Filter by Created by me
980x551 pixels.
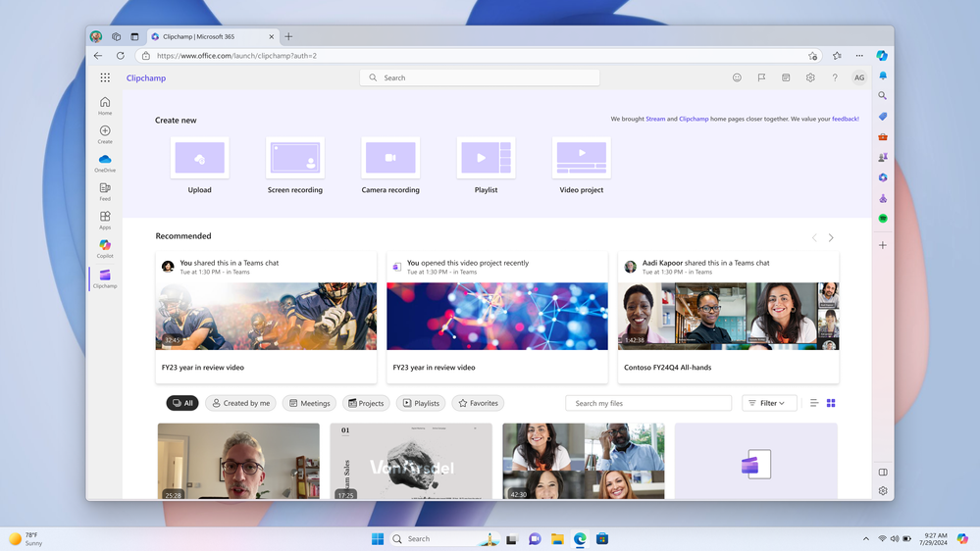[x=240, y=403]
